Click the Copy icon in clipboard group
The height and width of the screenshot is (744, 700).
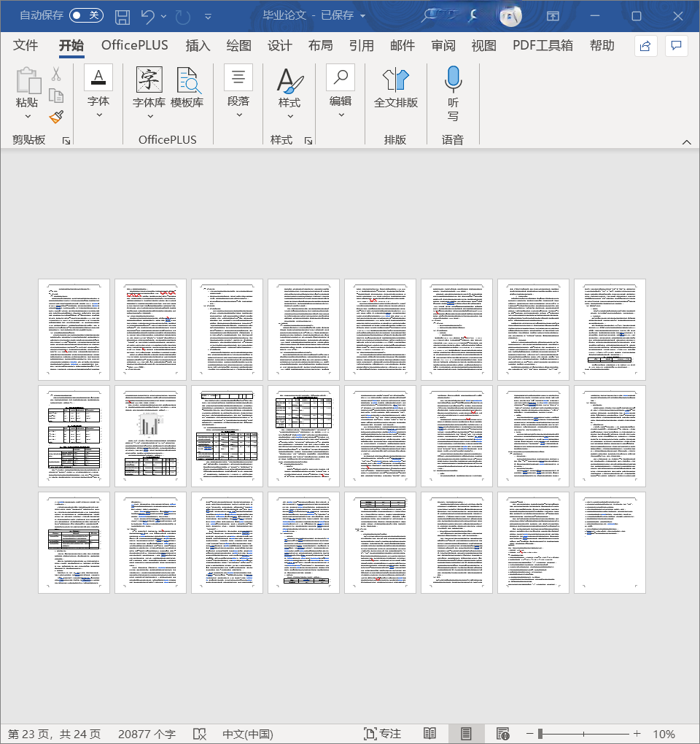coord(56,96)
